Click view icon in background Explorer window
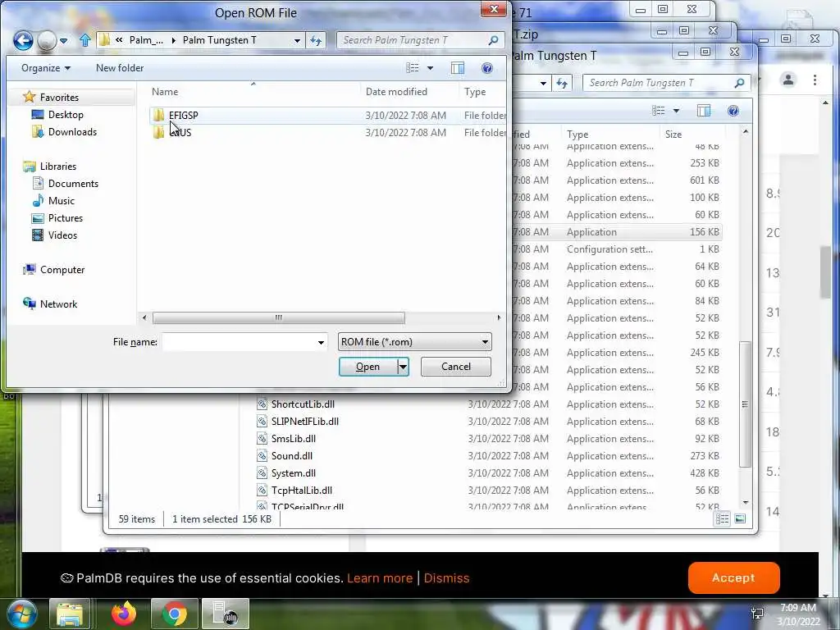The height and width of the screenshot is (630, 840). 659,111
